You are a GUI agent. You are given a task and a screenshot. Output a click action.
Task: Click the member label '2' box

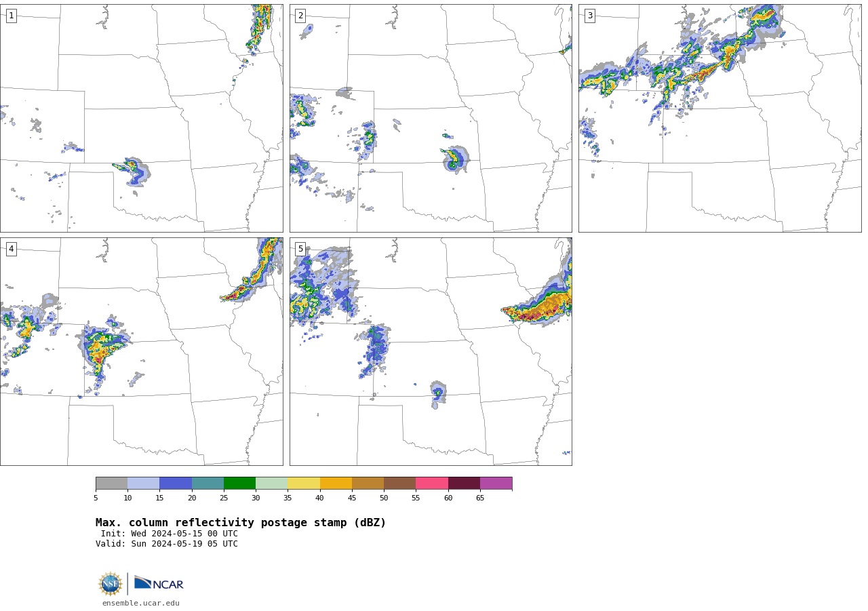(300, 16)
